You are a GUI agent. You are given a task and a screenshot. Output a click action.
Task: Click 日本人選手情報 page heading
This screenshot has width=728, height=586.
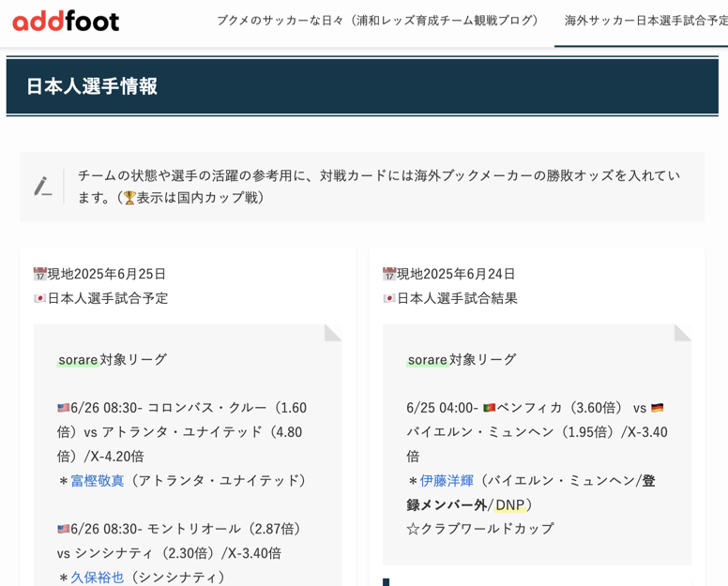[92, 86]
